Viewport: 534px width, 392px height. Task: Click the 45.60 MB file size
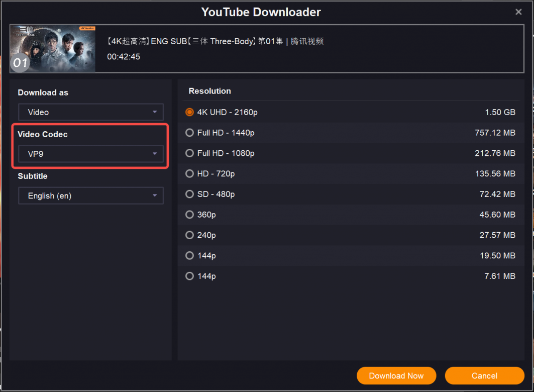point(497,215)
